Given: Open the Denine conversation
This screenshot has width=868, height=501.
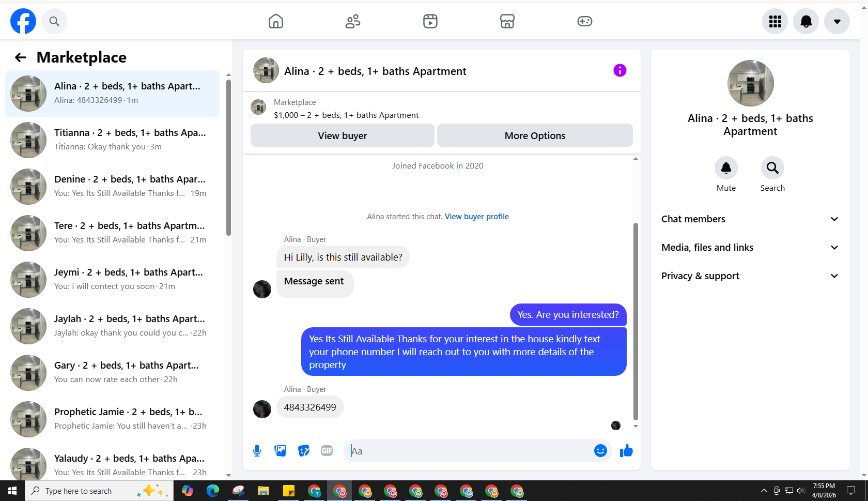Looking at the screenshot, I should pyautogui.click(x=112, y=187).
